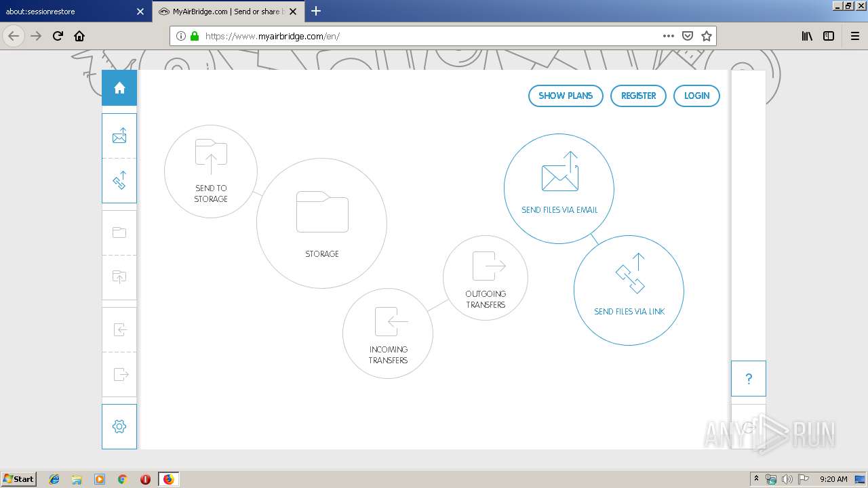Select the send via link sidebar icon
Screen dimensions: 868x488
click(x=119, y=181)
